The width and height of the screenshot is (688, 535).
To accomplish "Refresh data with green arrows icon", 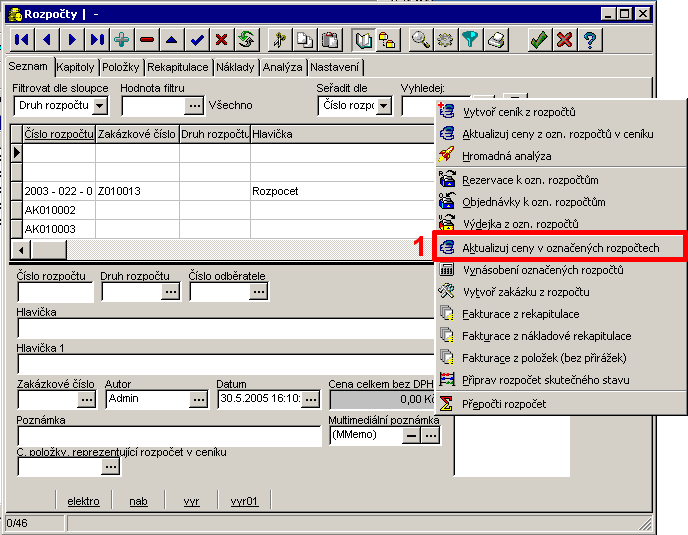I will (246, 40).
